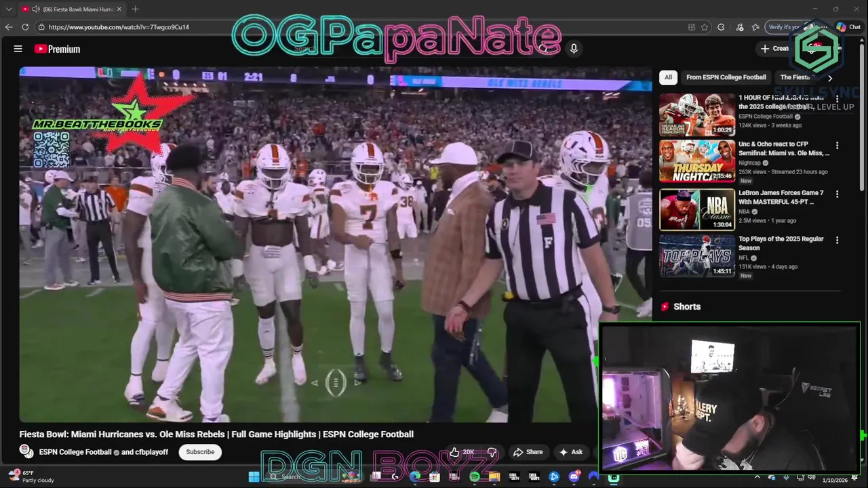The width and height of the screenshot is (868, 488).
Task: Click LeBron James Forces Game 7 title
Action: coord(781,197)
